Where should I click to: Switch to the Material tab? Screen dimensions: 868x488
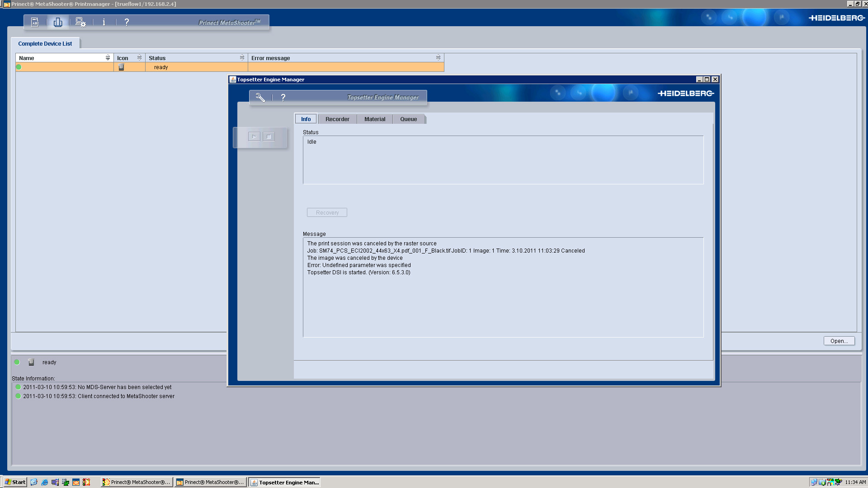coord(375,119)
